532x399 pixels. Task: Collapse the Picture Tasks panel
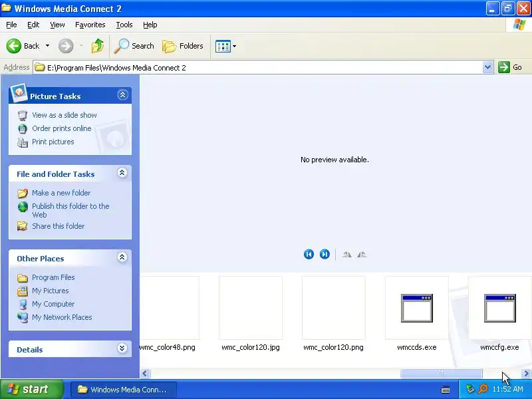click(x=122, y=94)
